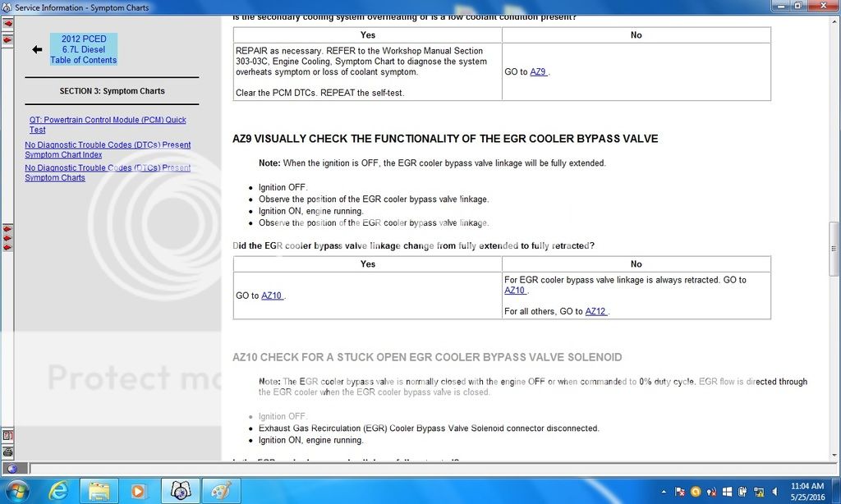Open the Service Information app from the taskbar
This screenshot has height=504, width=841.
pos(179,491)
